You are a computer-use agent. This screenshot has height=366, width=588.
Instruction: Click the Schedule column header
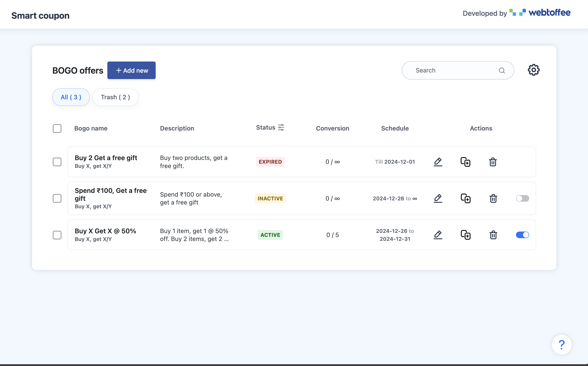[x=395, y=128]
